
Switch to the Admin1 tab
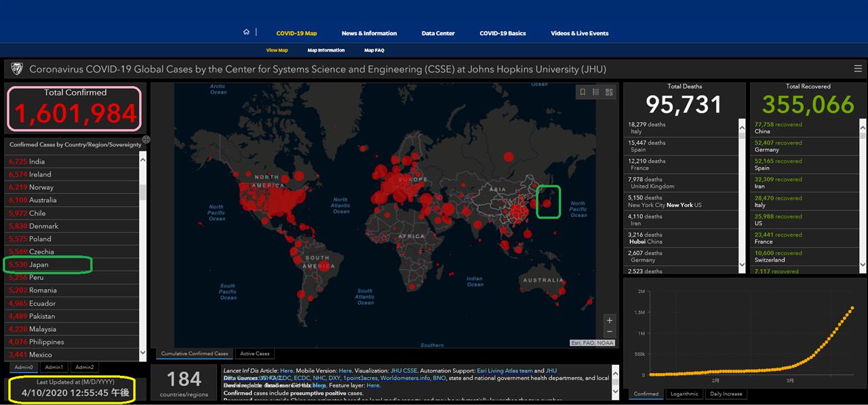point(54,367)
